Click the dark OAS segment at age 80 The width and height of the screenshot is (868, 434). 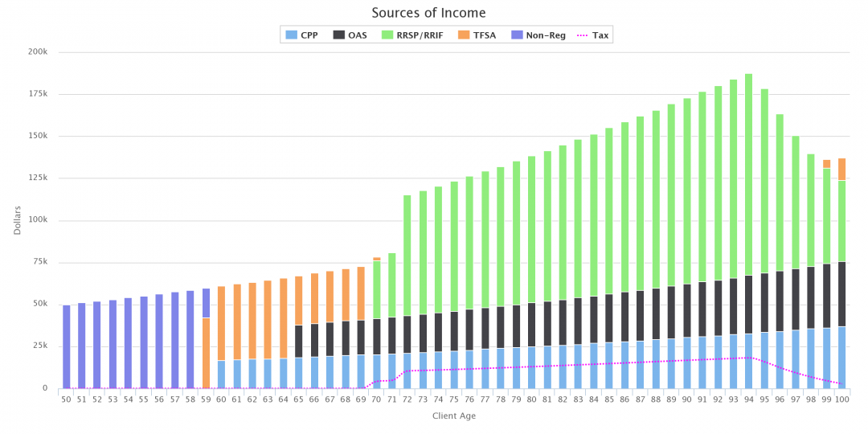531,325
